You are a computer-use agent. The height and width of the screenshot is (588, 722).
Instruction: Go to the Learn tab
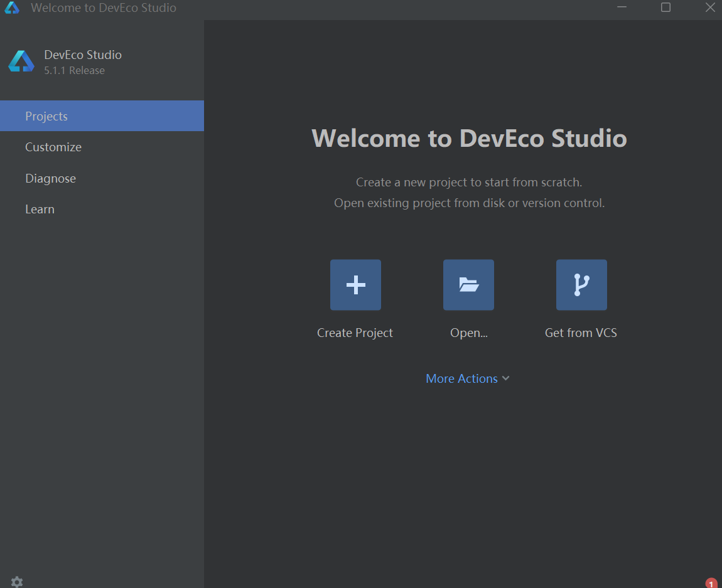102,209
